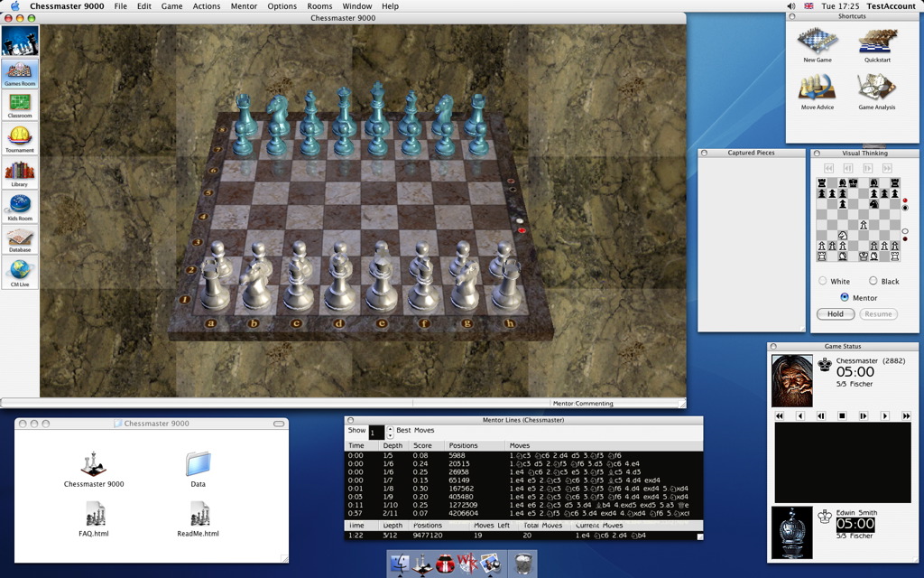Click the Chessmaster chess icon in the Dock
This screenshot has width=924, height=578.
(422, 564)
